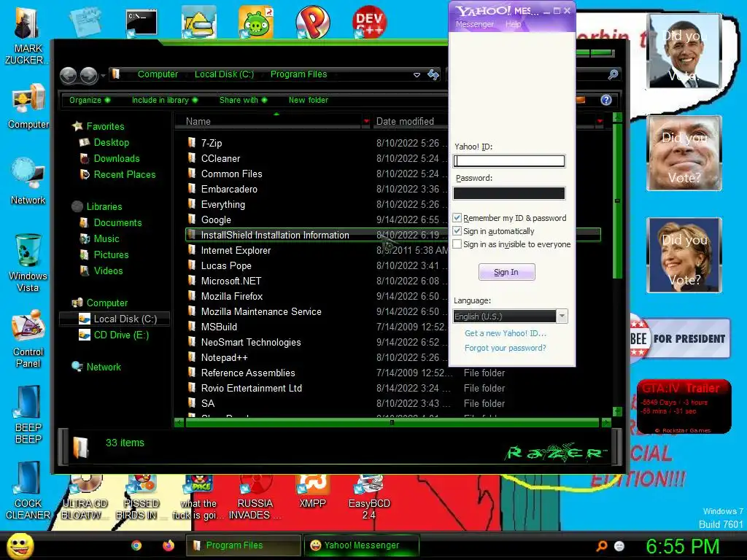Open the Network desktop icon

28,182
